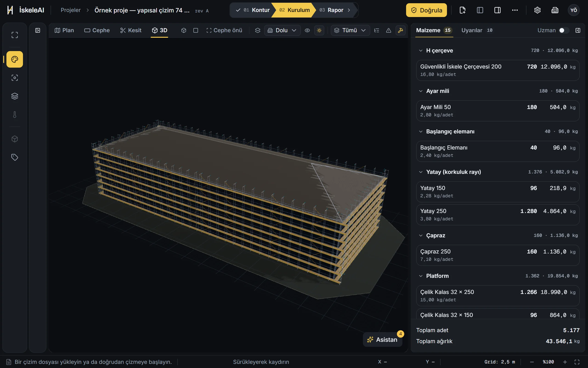Click the focus target icon in left sidebar
This screenshot has height=368, width=588.
coord(14,78)
